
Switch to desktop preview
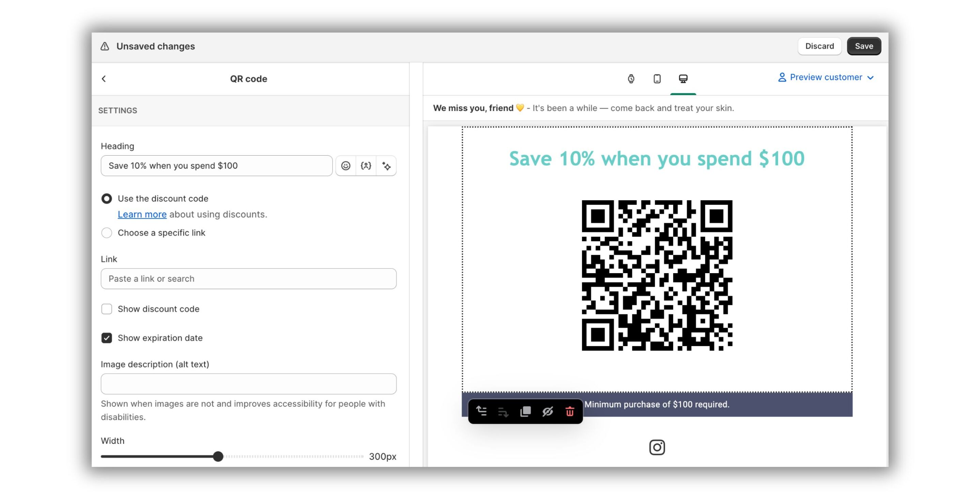pyautogui.click(x=683, y=79)
